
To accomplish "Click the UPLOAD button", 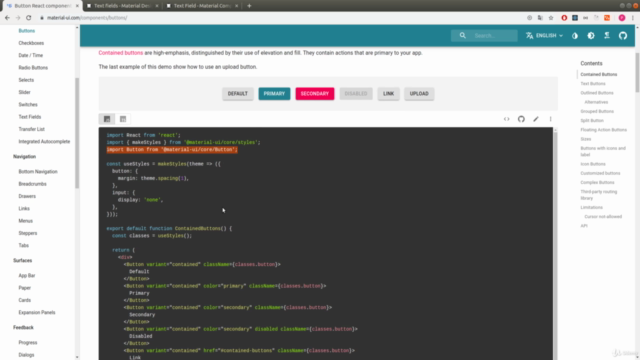I will (x=419, y=94).
